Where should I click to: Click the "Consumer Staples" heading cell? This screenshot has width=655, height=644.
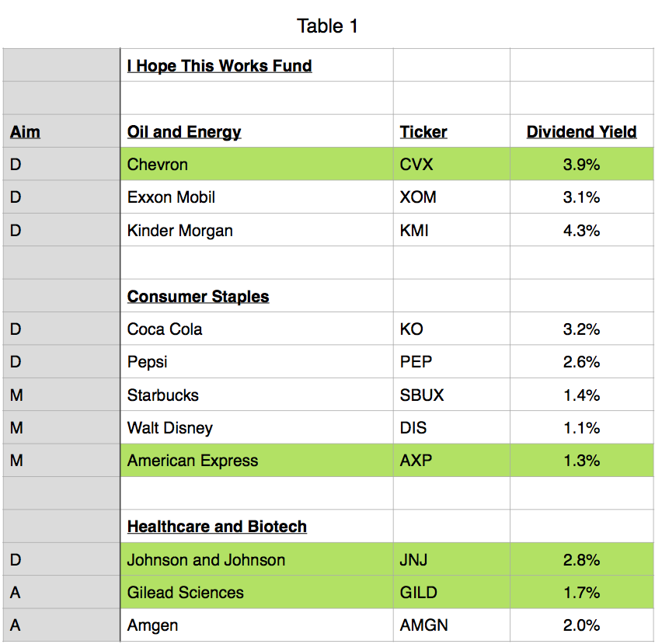click(x=198, y=297)
